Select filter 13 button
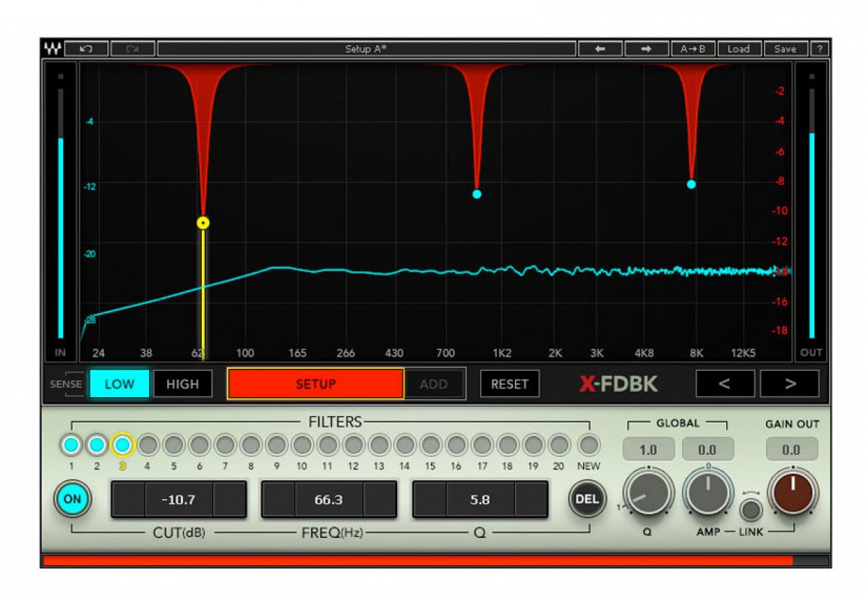Image resolution: width=868 pixels, height=601 pixels. click(379, 445)
